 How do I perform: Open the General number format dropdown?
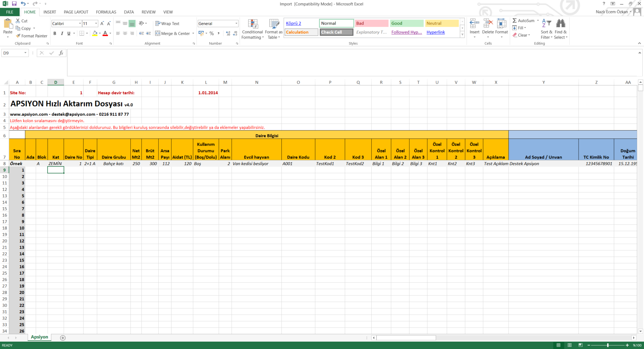236,23
